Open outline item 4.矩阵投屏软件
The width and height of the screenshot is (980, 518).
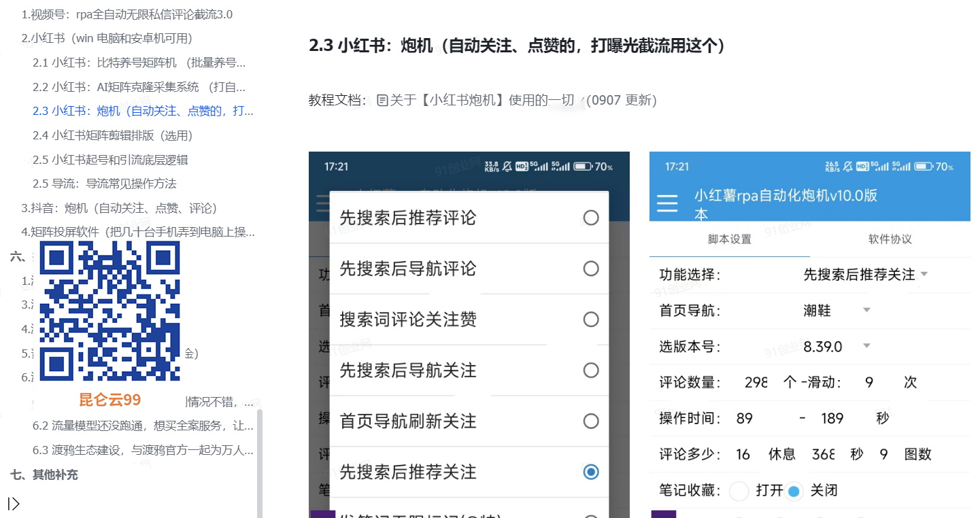coord(138,232)
